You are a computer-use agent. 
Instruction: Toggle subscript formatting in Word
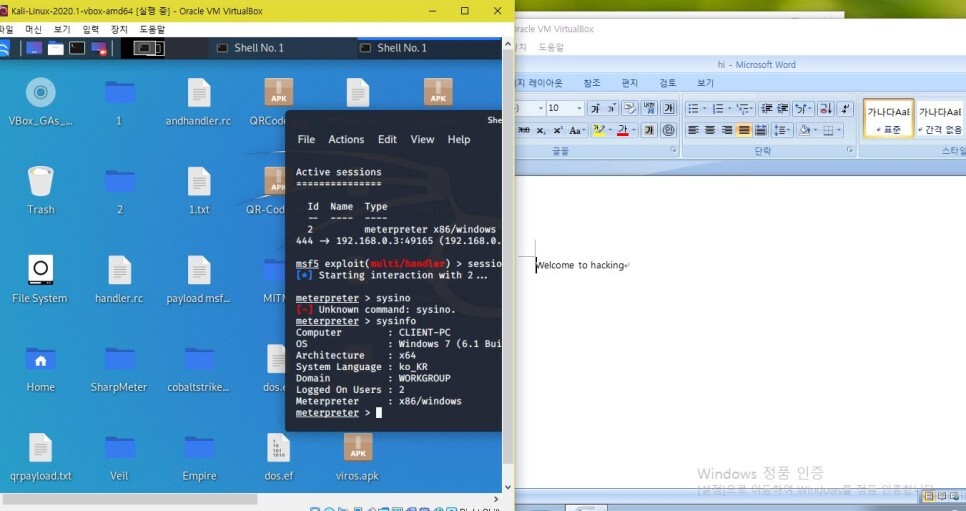click(540, 130)
